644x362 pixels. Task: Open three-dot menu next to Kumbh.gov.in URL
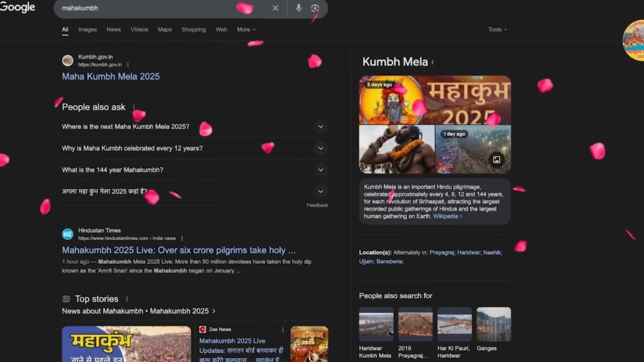pyautogui.click(x=128, y=65)
